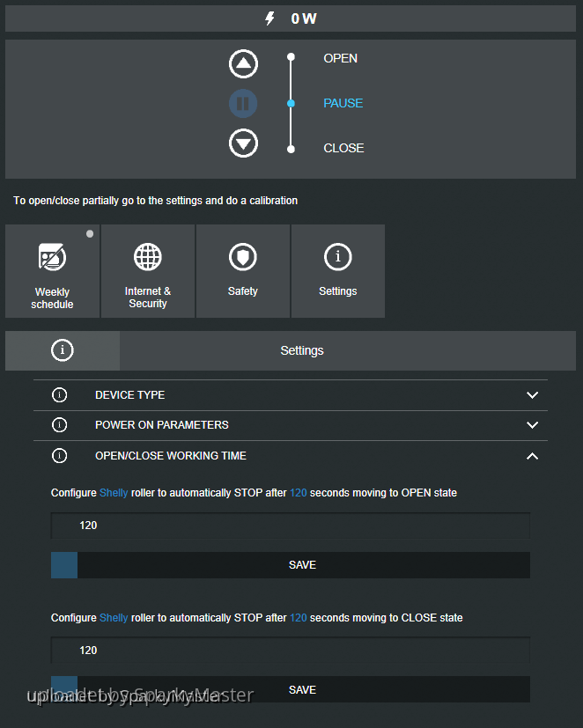The height and width of the screenshot is (728, 583).
Task: Select the PAUSE position label
Action: click(x=343, y=103)
